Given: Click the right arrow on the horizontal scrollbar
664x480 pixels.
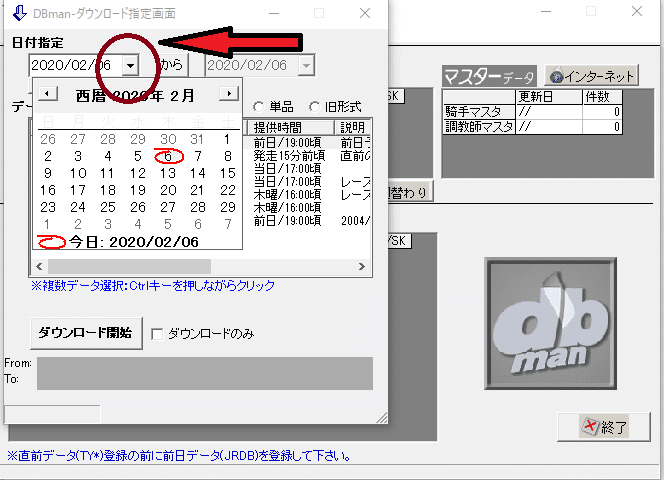Looking at the screenshot, I should point(362,266).
